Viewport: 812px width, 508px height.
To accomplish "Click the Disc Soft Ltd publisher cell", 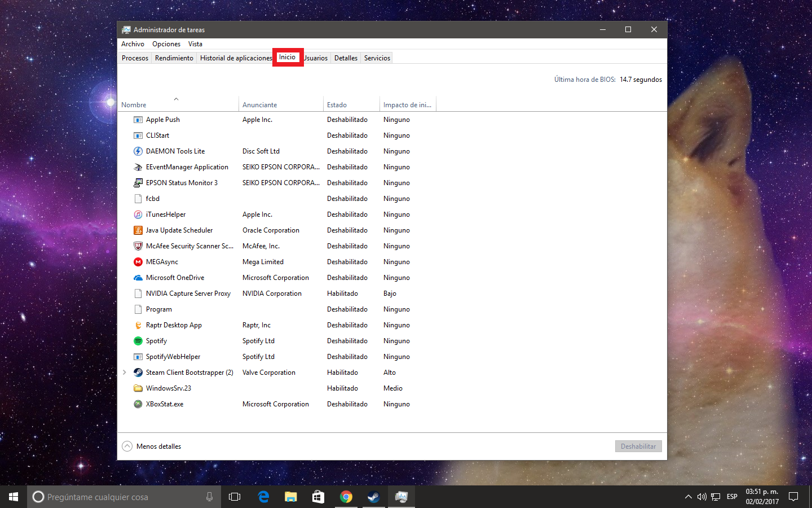I will click(x=261, y=151).
